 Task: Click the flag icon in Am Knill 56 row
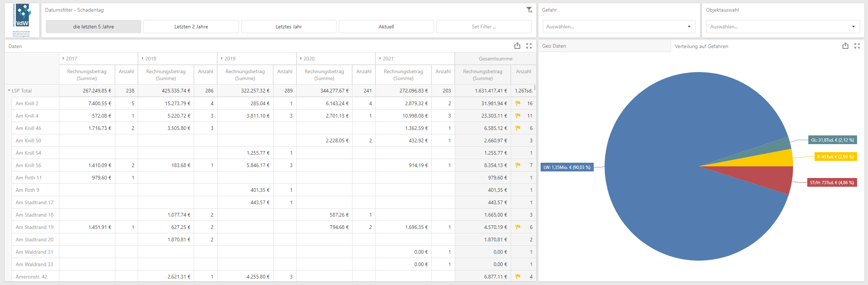pos(518,165)
